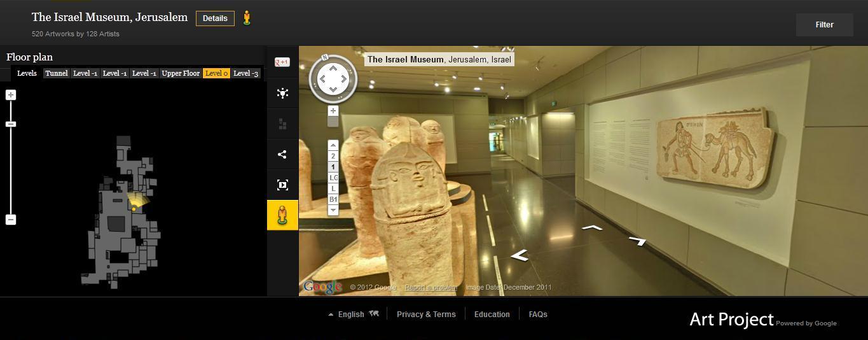Pan the view up using compass arrow
This screenshot has width=868, height=340.
[x=333, y=69]
